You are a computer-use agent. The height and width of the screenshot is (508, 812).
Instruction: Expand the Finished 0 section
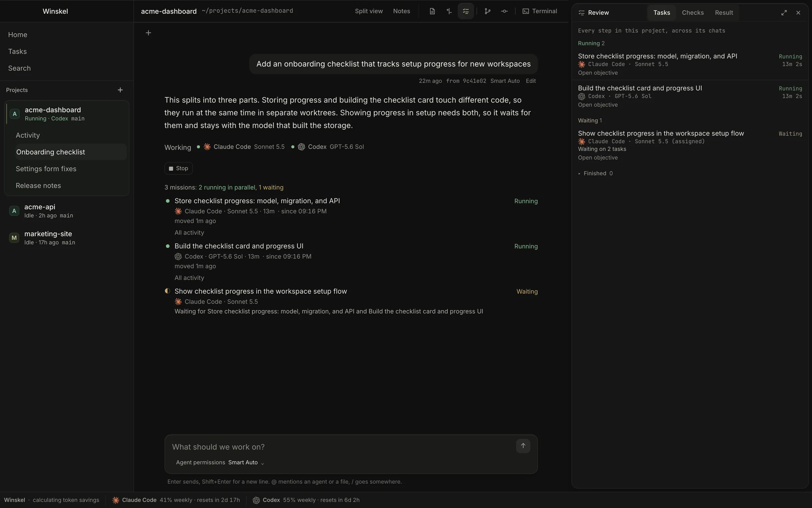point(595,173)
